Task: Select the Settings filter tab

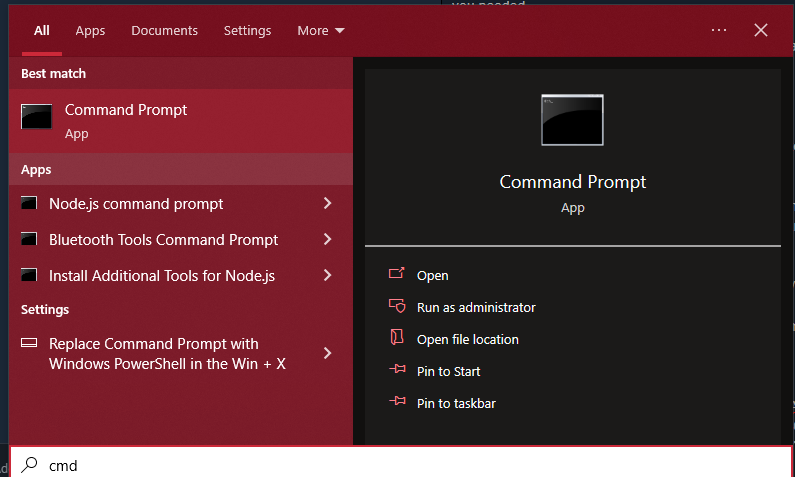Action: [x=247, y=31]
